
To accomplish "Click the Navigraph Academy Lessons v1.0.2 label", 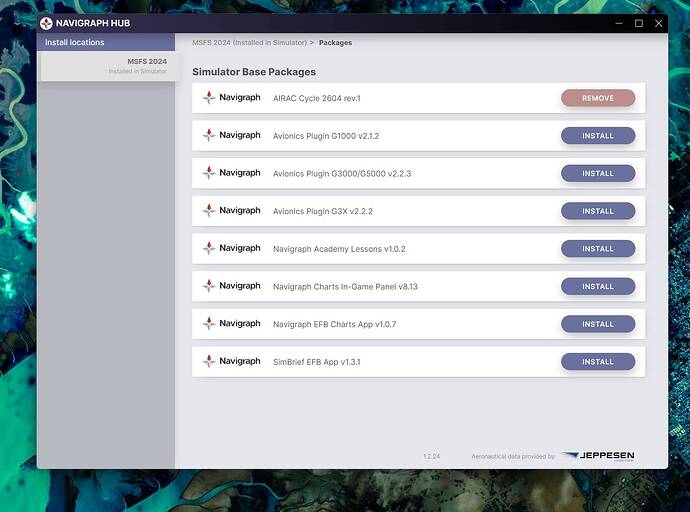I will [x=339, y=249].
